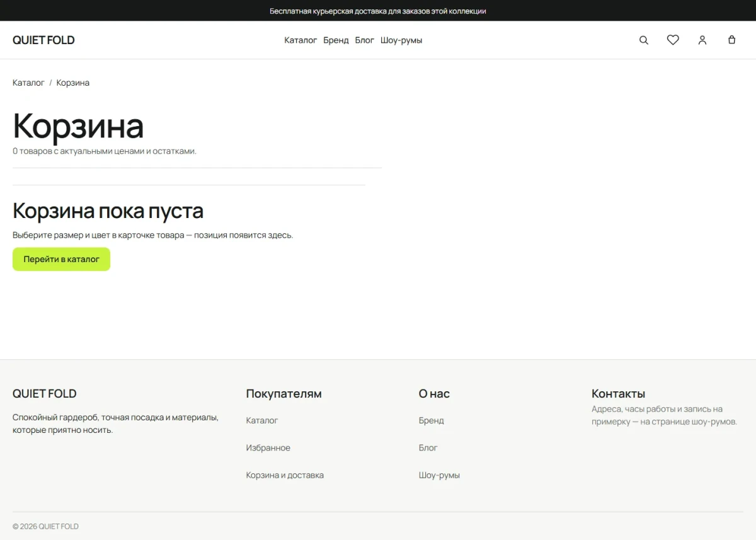Open Шоу-румы in the top navigation
The height and width of the screenshot is (540, 756).
[x=401, y=40]
